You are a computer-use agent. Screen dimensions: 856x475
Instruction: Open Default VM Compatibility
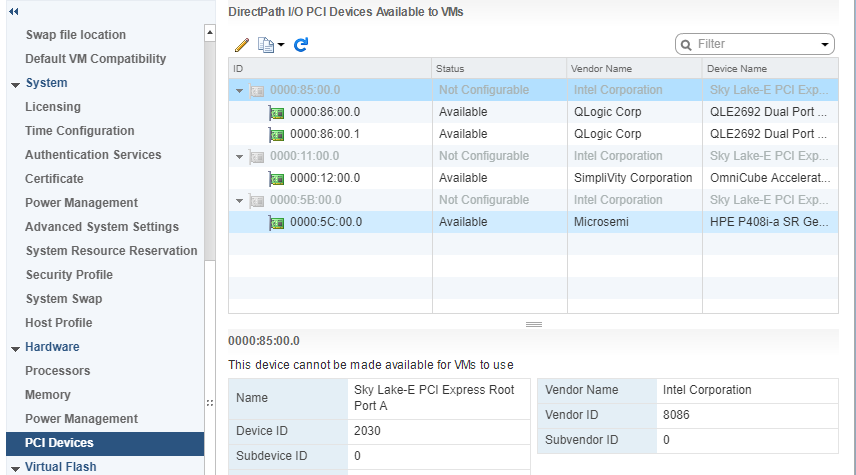[96, 58]
